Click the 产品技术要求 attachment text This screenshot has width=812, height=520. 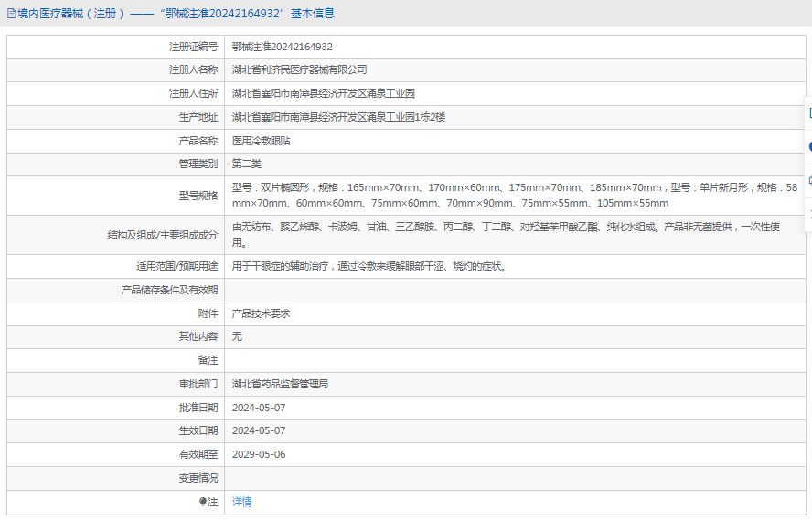261,313
